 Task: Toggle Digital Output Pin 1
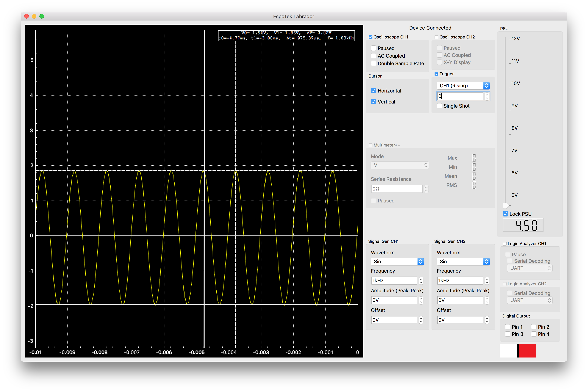(x=507, y=327)
